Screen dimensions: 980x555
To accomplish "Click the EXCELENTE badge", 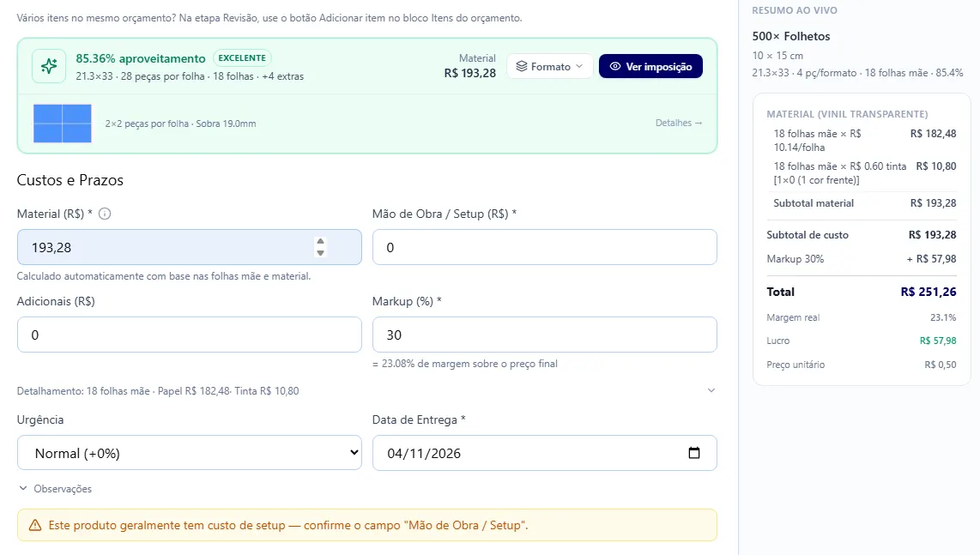I will (242, 58).
